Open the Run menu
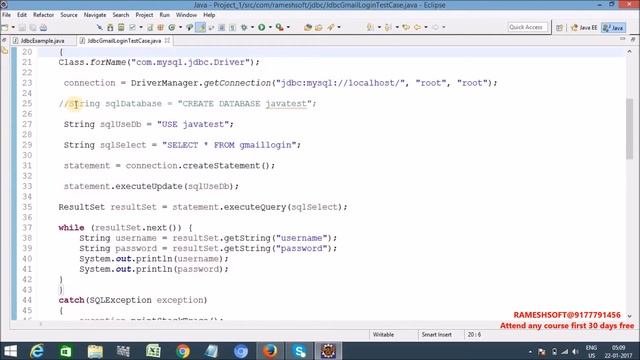Viewport: 640px width, 360px height. click(164, 15)
